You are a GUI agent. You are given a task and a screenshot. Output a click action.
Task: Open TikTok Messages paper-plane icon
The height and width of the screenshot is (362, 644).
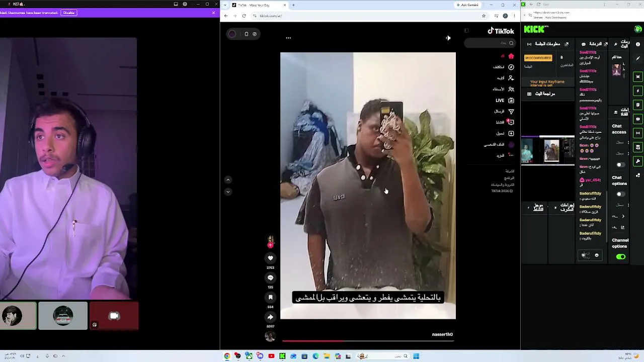coord(511,111)
